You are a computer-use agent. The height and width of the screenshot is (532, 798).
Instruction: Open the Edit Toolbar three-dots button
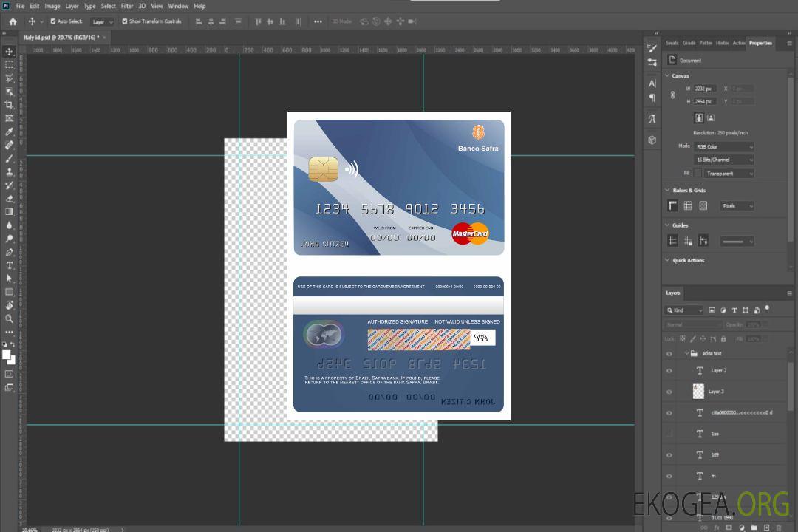[x=9, y=332]
